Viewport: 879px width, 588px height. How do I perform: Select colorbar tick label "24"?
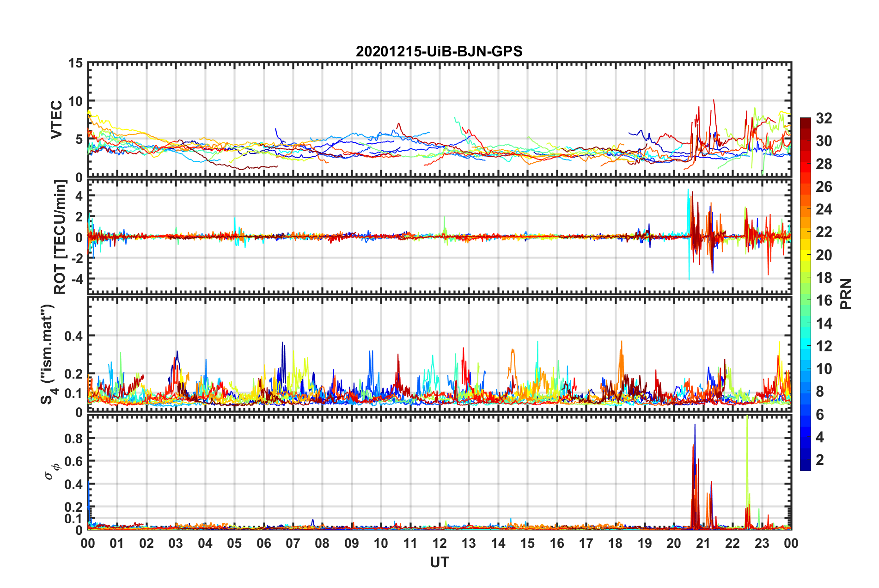tap(824, 209)
